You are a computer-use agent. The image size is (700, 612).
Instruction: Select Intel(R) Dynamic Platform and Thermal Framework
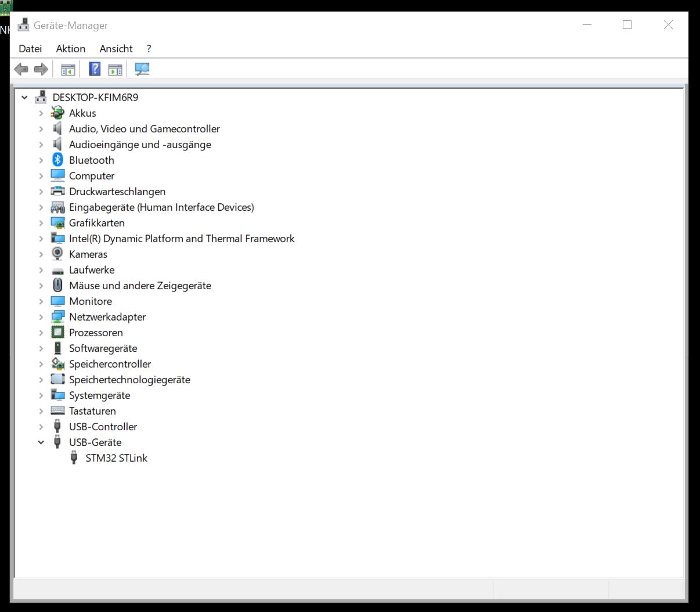click(x=182, y=239)
